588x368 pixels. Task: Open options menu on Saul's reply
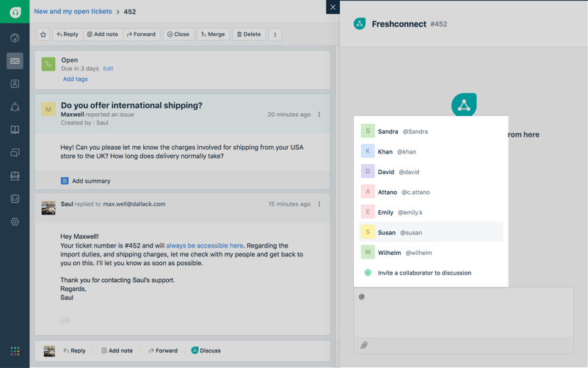click(319, 204)
